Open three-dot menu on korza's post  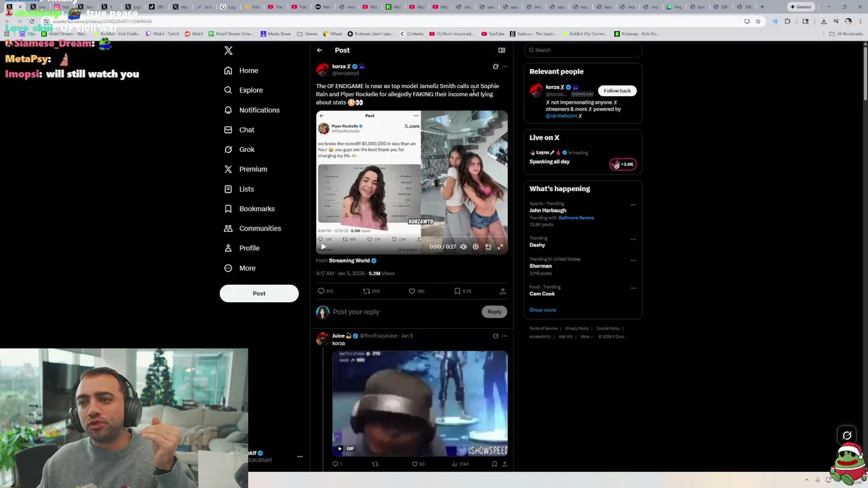[x=504, y=66]
